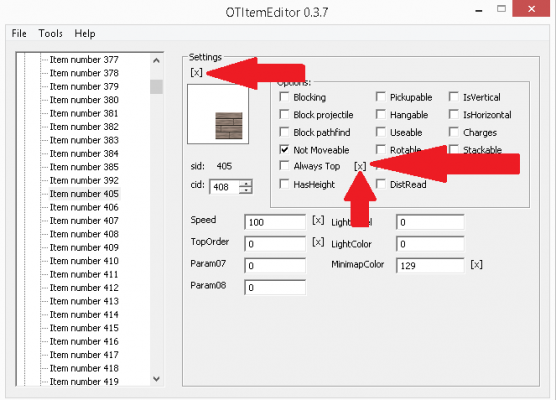Image resolution: width=556 pixels, height=400 pixels.
Task: Toggle the Pickupable checkbox
Action: pyautogui.click(x=380, y=97)
